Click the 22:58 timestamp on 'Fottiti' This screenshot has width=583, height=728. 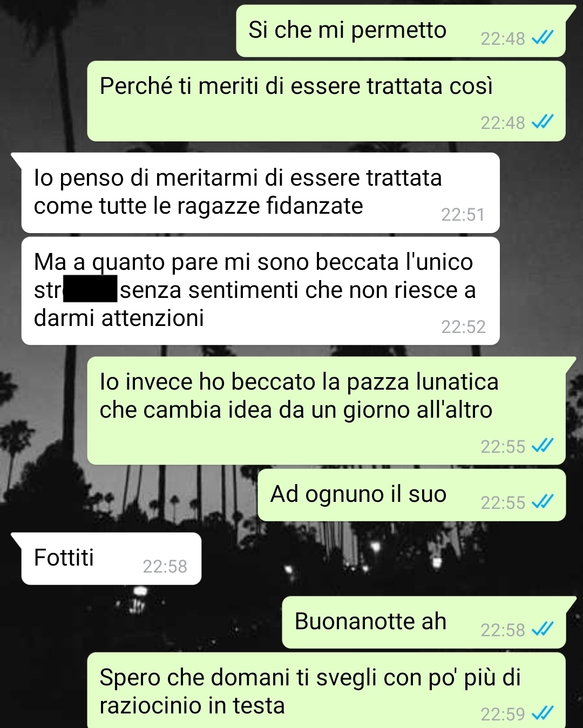coord(165,566)
